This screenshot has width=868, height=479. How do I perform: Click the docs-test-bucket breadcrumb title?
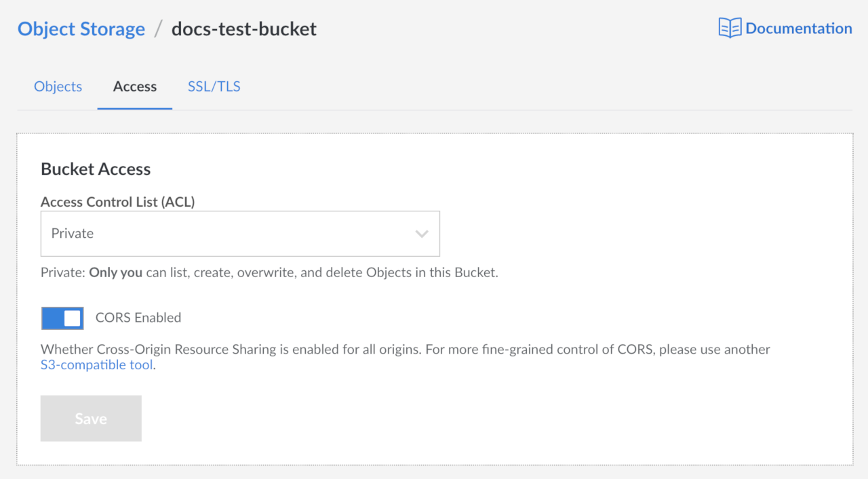coord(244,28)
